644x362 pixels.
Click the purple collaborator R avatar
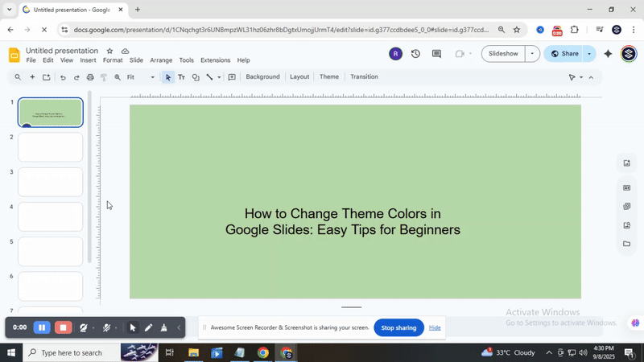coord(395,54)
